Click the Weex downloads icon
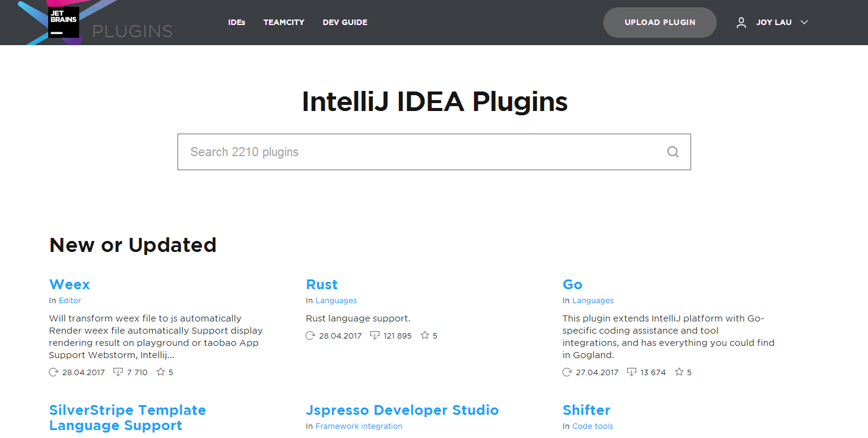868x438 pixels. [x=118, y=372]
